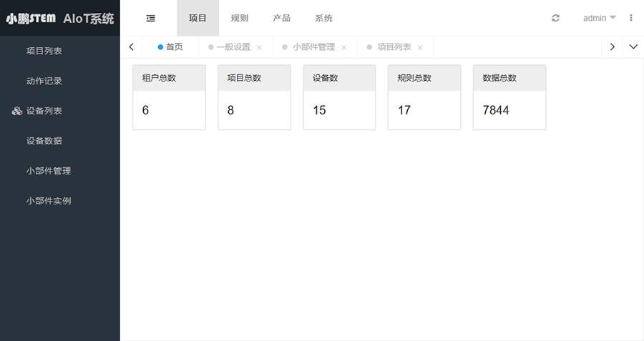The width and height of the screenshot is (644, 341).
Task: Open the admin user dropdown
Action: coord(599,18)
